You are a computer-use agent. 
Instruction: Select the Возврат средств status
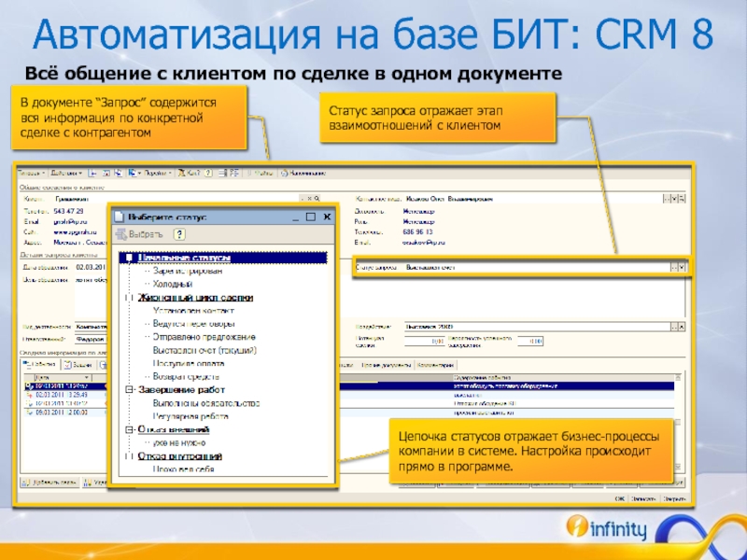point(186,377)
